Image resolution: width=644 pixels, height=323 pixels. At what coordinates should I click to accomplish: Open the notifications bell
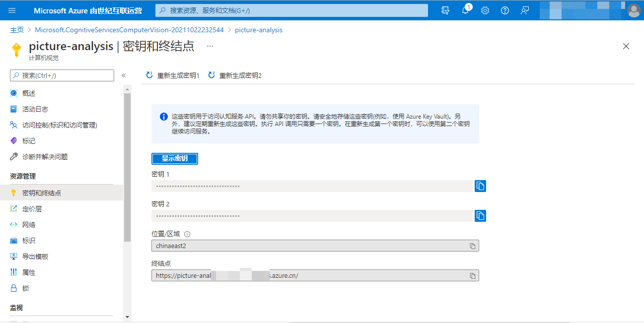465,10
